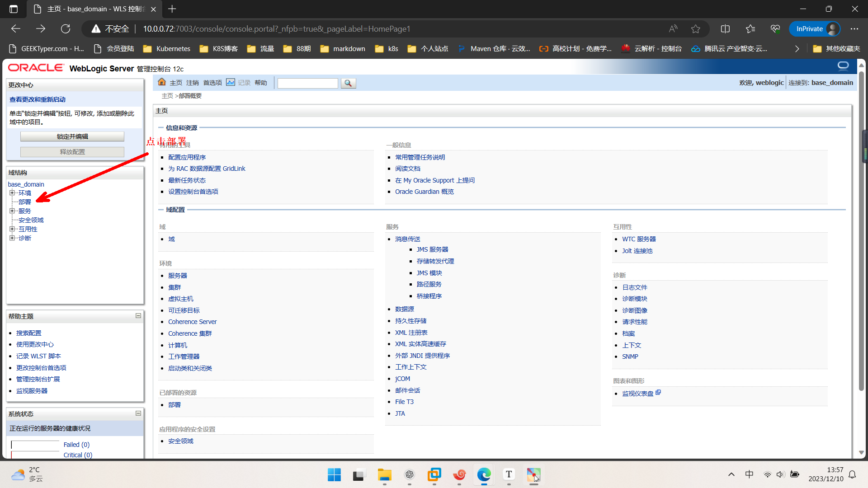Open browser essentials heart icon
The height and width of the screenshot is (488, 868).
[775, 29]
